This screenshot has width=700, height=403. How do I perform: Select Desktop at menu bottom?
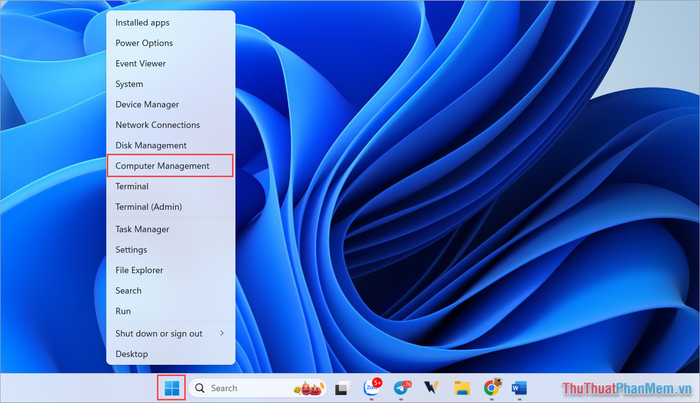(x=171, y=354)
